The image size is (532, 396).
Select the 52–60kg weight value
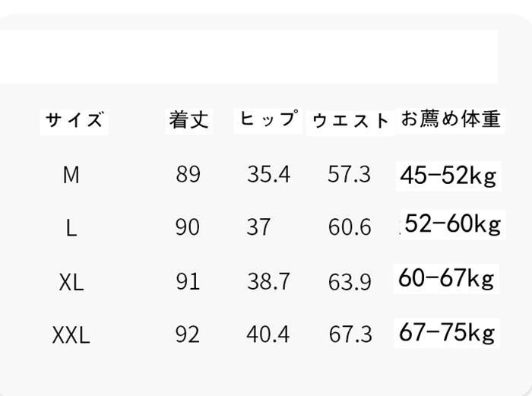click(453, 224)
